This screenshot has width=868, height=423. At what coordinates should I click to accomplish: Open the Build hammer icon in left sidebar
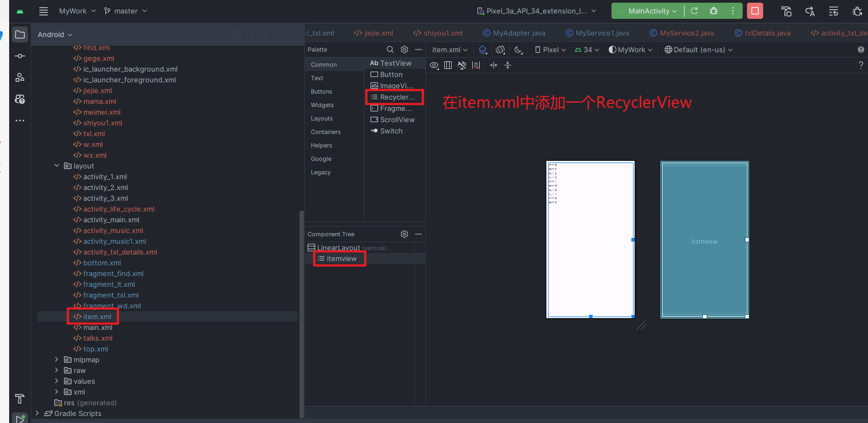(20, 399)
